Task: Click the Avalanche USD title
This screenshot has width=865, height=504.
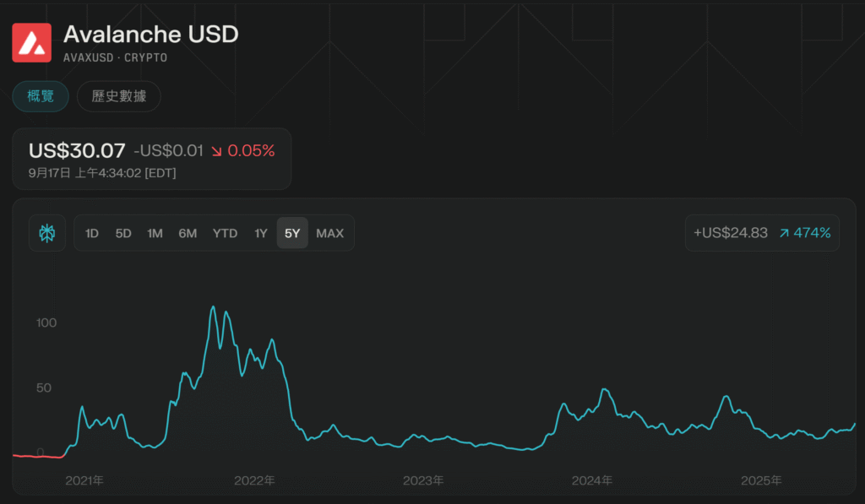Action: pyautogui.click(x=151, y=35)
